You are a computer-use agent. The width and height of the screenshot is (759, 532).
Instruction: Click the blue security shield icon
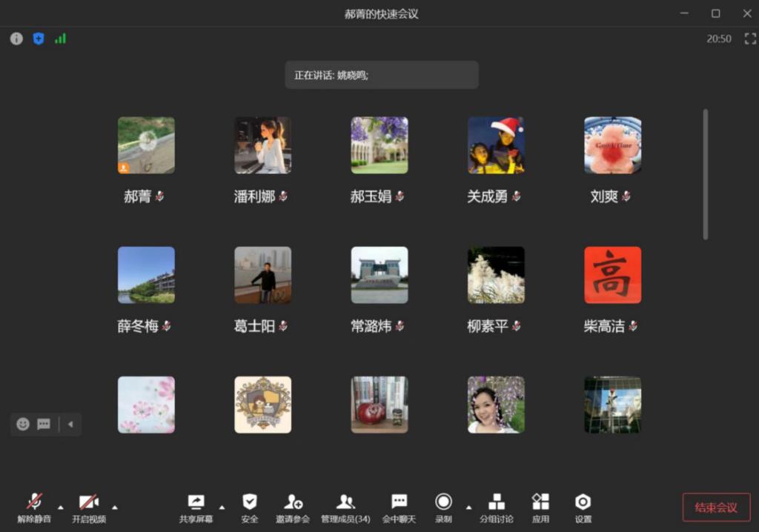coord(39,39)
